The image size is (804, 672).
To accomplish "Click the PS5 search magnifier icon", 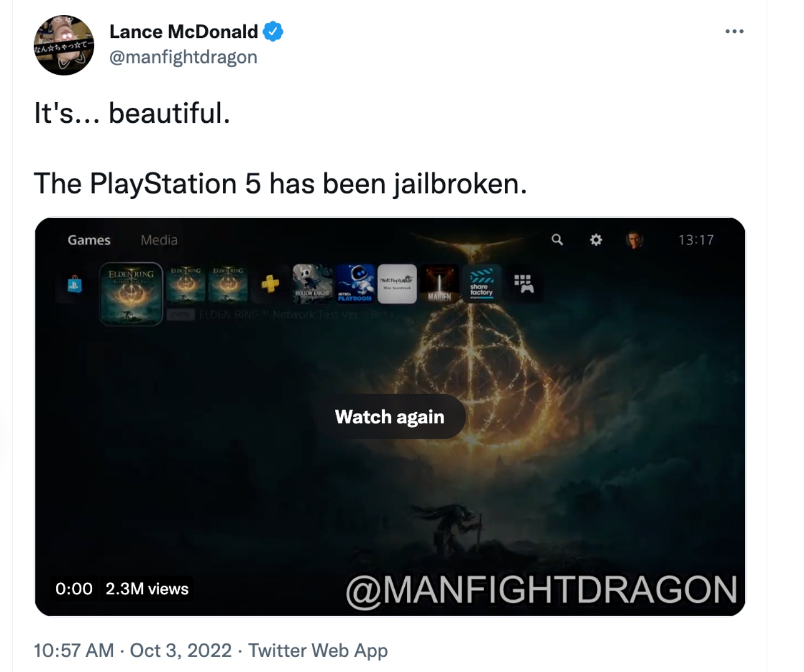I will click(x=557, y=239).
